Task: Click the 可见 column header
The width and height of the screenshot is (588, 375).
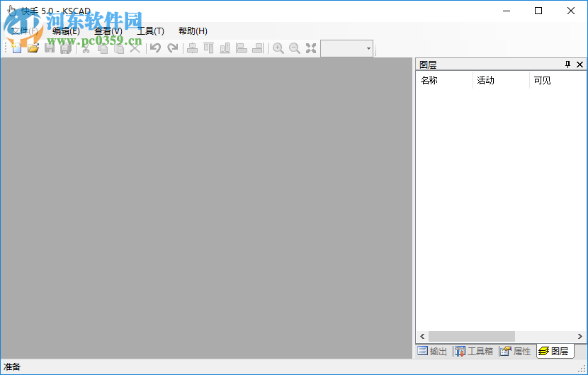Action: coord(558,80)
